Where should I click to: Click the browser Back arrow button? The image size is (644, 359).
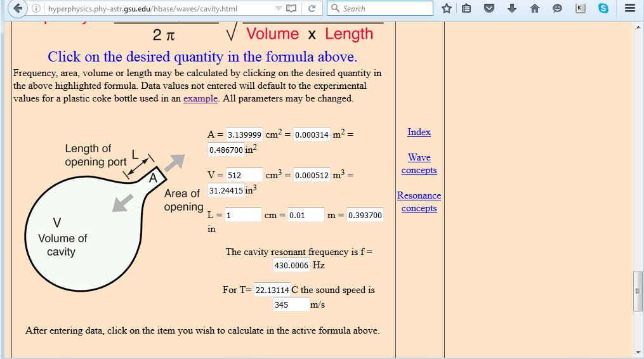[18, 8]
